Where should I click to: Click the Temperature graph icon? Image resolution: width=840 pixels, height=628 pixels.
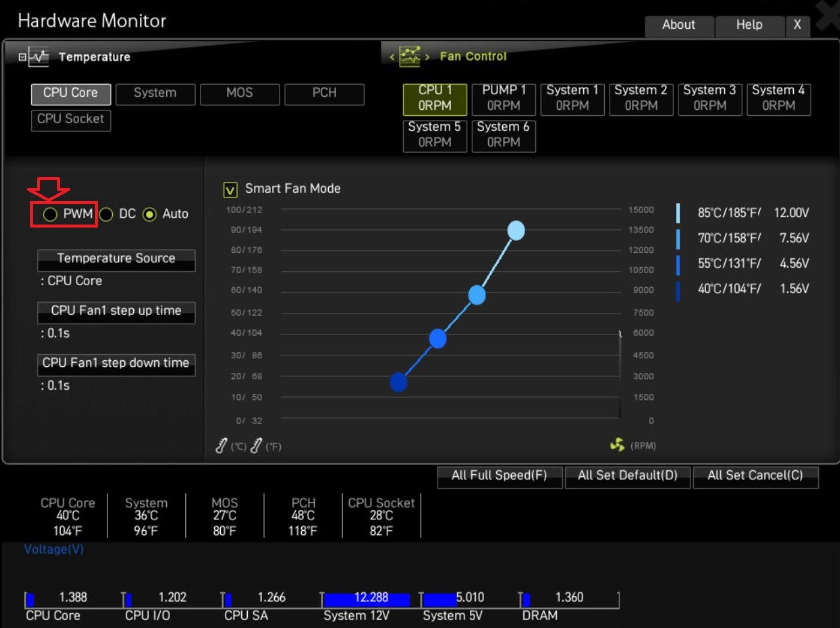[39, 57]
